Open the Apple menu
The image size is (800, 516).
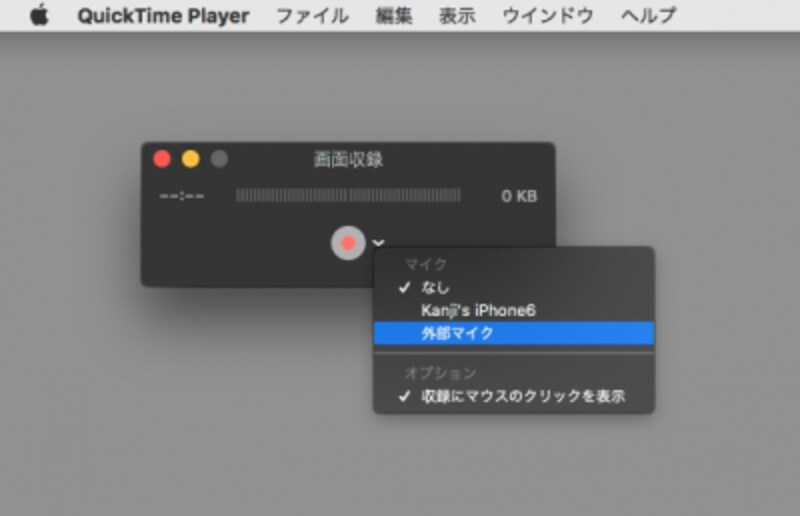pyautogui.click(x=39, y=15)
